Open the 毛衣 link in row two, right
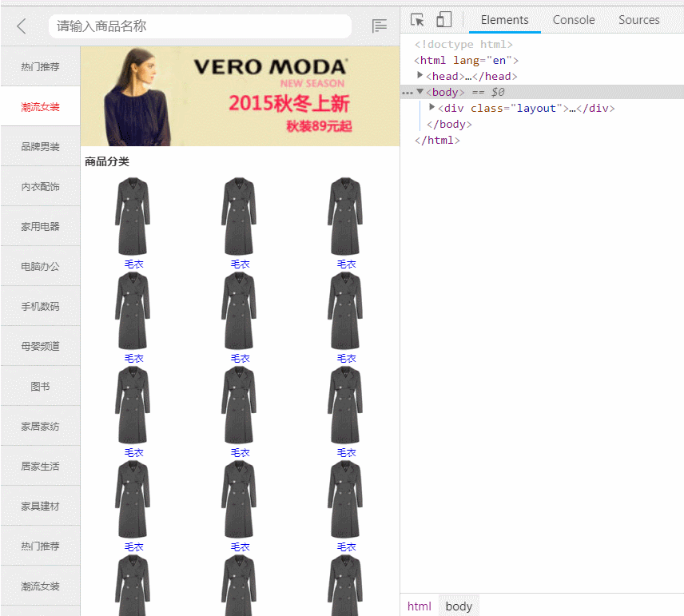The width and height of the screenshot is (684, 616). 346,358
